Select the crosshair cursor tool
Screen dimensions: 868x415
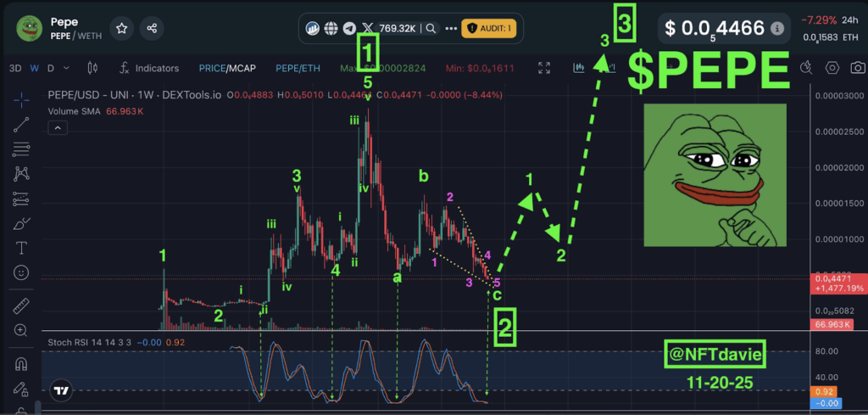(x=21, y=98)
